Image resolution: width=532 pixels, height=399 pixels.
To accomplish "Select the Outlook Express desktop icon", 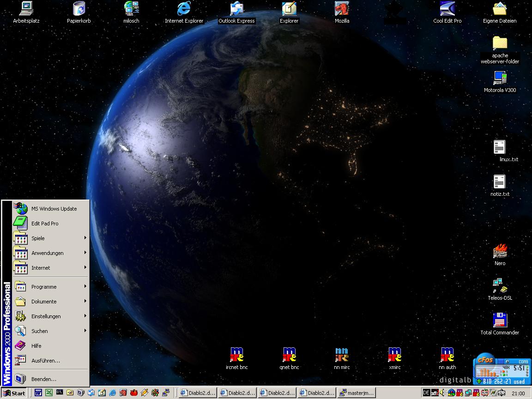I will click(x=236, y=13).
